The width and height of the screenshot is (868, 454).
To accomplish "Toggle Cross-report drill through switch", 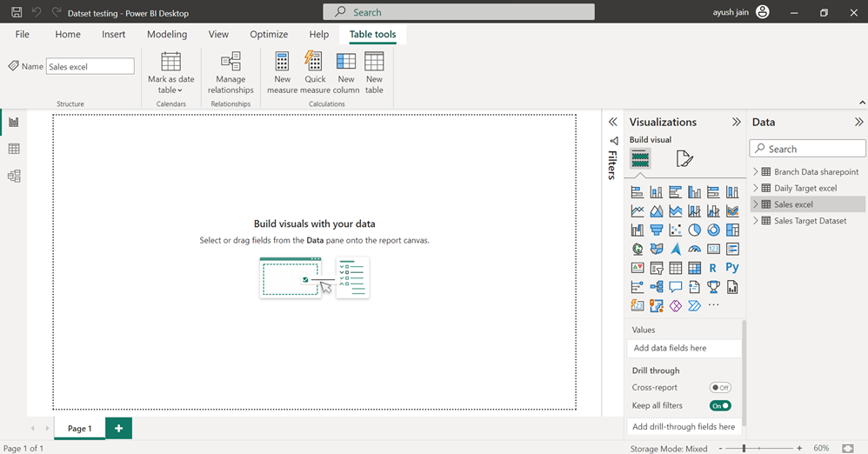I will [x=720, y=388].
